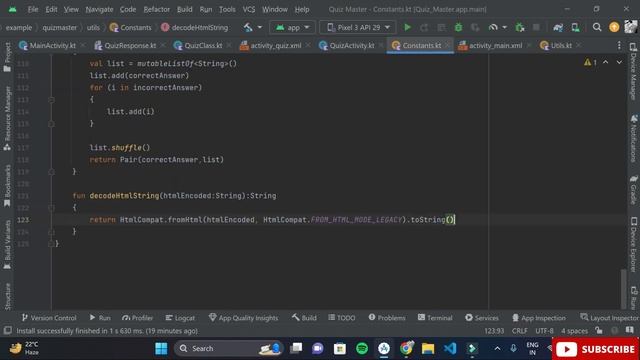Open the VCS menu
This screenshot has height=360, width=640.
coord(249,9)
